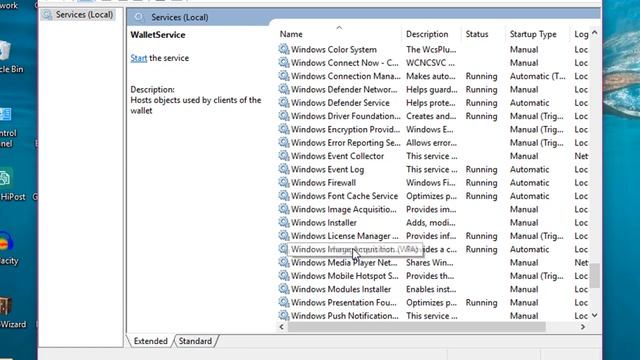Select the Windows Error Reporting service name
Viewport: 640px width, 360px height.
346,143
